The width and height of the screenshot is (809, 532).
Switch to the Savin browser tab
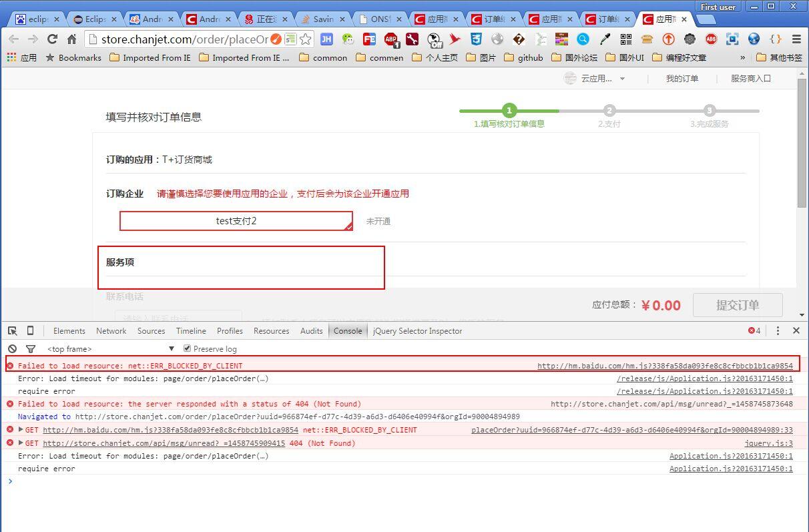pos(322,19)
